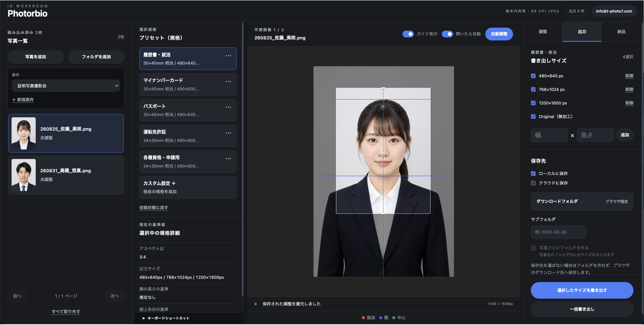Open options menu for パスポート preset
644x325 pixels.
228,107
